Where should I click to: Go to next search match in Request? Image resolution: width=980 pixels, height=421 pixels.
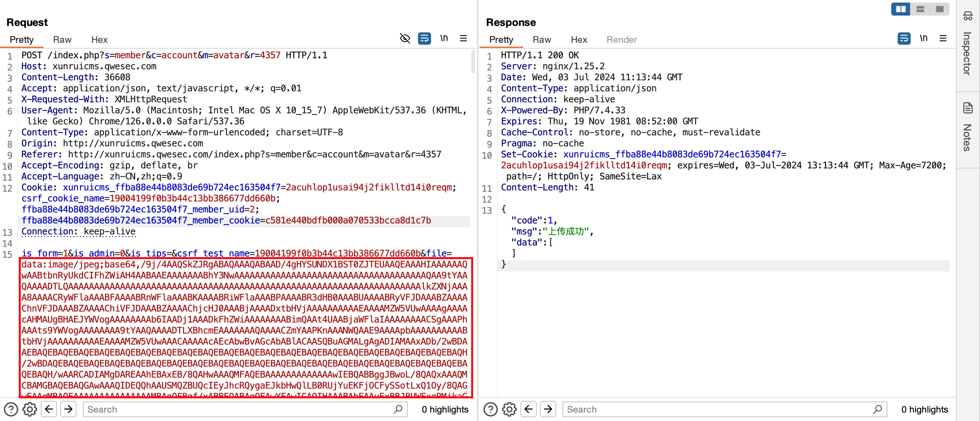(x=68, y=409)
